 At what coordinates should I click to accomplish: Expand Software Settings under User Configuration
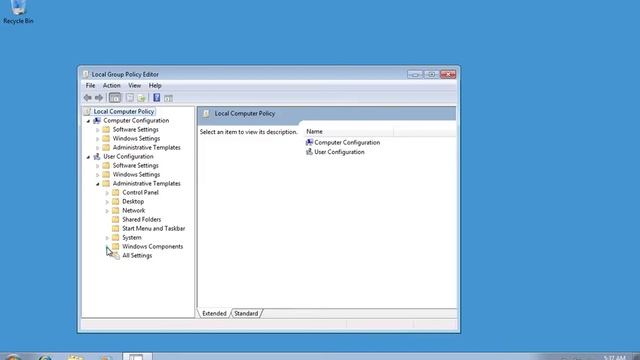point(98,166)
